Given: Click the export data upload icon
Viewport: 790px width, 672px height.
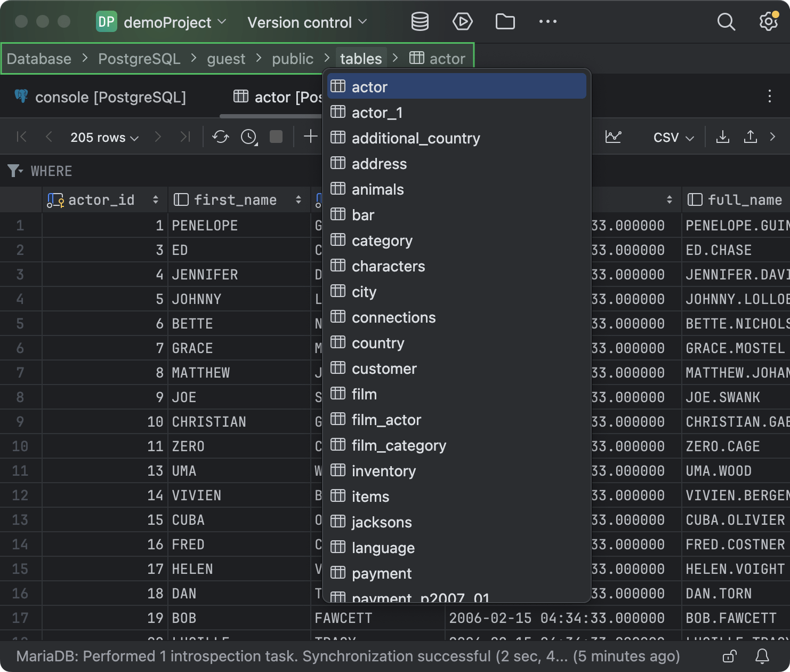Looking at the screenshot, I should 751,137.
